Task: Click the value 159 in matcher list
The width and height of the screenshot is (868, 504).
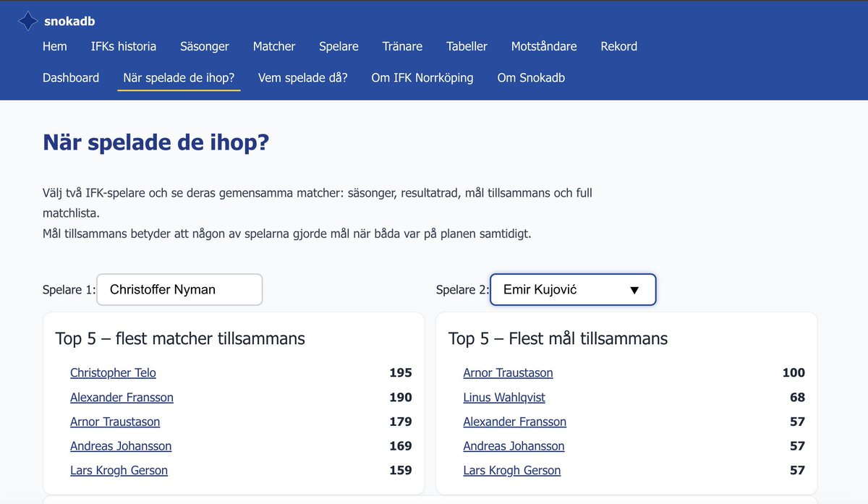Action: 401,470
